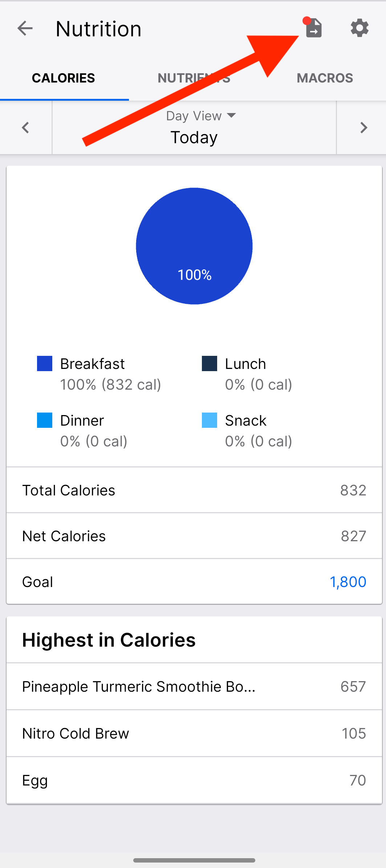The image size is (386, 868).
Task: Open the Nitro Cold Brew entry
Action: click(x=194, y=734)
